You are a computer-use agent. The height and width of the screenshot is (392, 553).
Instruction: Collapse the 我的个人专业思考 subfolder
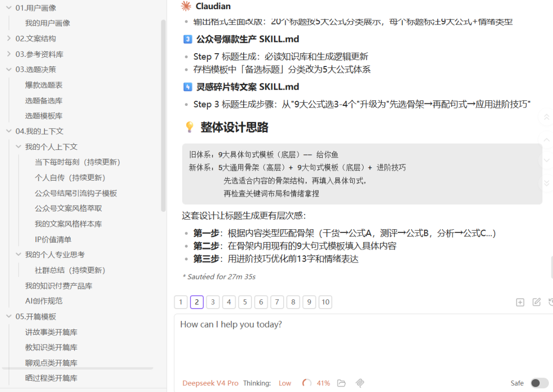point(18,254)
